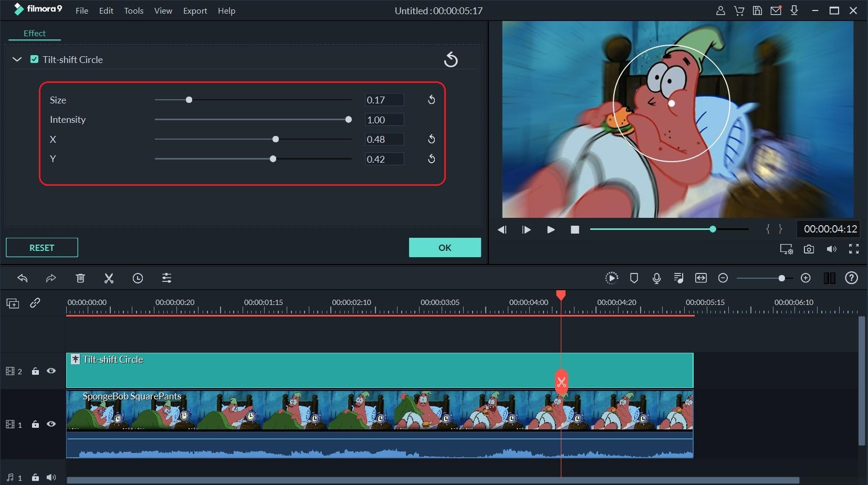Delete selected clip with trash icon

[x=80, y=278]
